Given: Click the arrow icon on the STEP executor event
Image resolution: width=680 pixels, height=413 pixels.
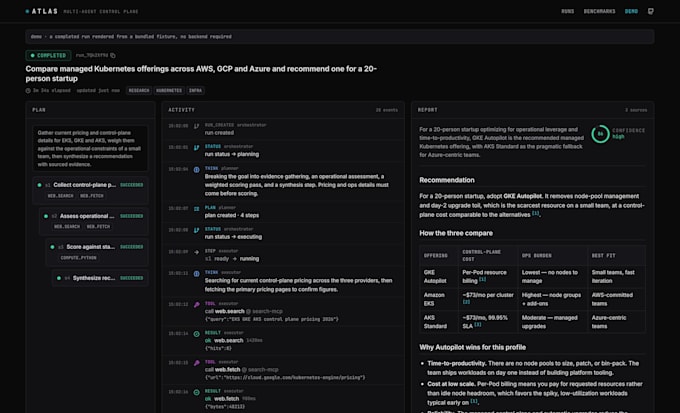Looking at the screenshot, I should (196, 252).
